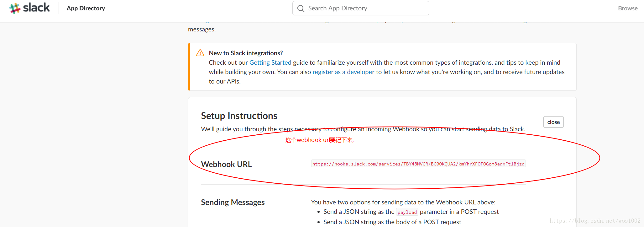Close the Setup Instructions panel
The height and width of the screenshot is (227, 644).
[x=553, y=122]
